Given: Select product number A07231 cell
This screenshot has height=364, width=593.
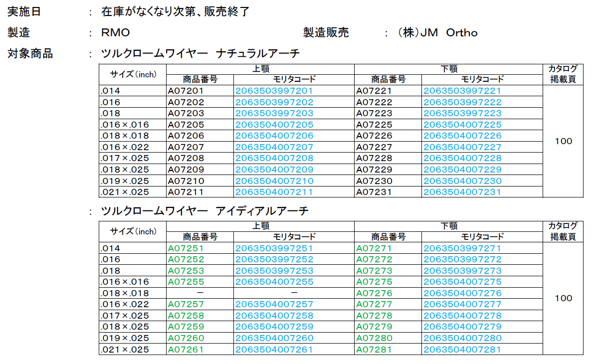Looking at the screenshot, I should (374, 192).
